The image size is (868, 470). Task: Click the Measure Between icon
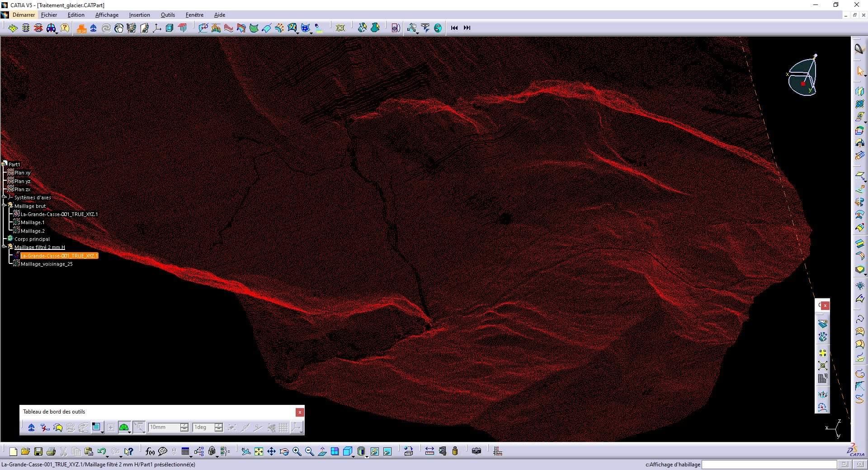pos(429,451)
